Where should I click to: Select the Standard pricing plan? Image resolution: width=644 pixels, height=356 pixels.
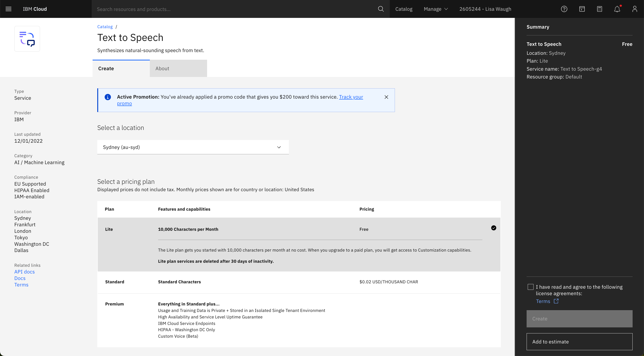point(299,282)
